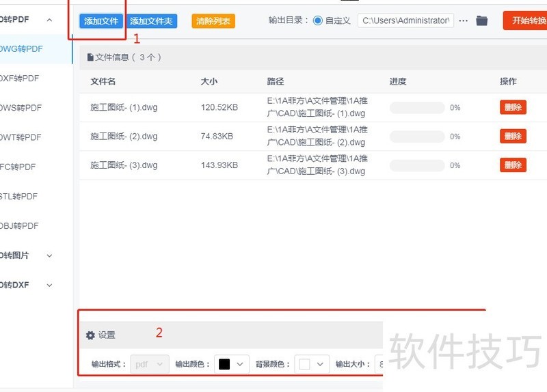Viewport: 547px width, 392px height.
Task: Delete 施工图纸- (2).dwg with its 删除 button
Action: pyautogui.click(x=513, y=136)
